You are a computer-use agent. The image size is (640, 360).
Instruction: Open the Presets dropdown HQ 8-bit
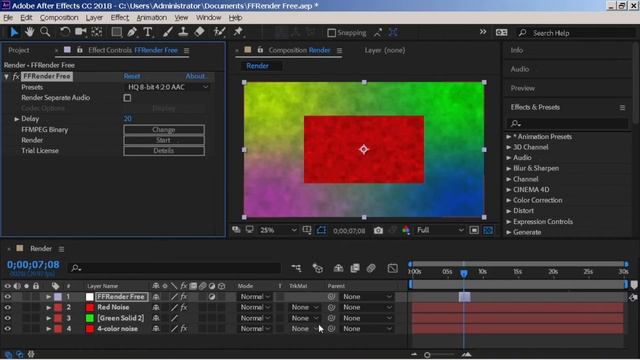[x=168, y=87]
